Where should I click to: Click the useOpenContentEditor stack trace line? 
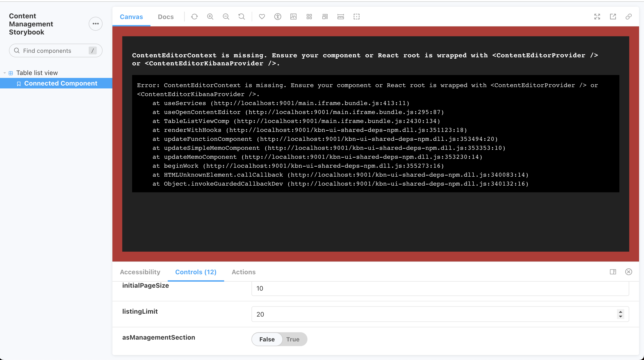(298, 112)
